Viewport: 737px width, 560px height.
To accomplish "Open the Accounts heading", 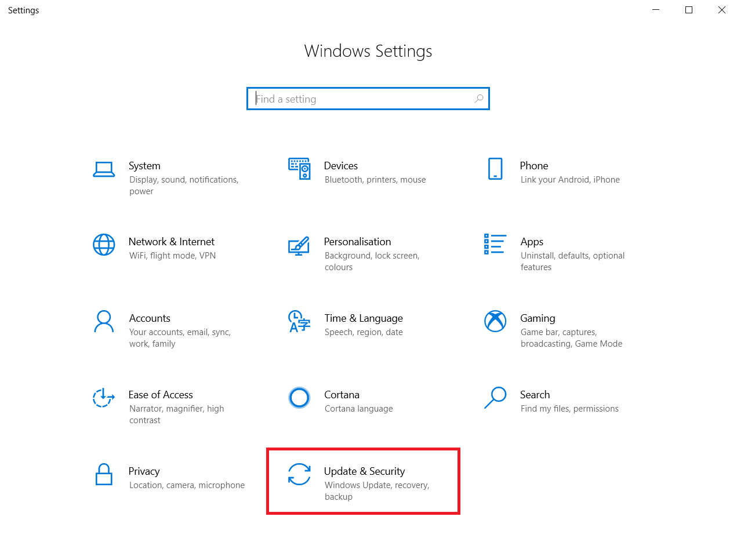I will (x=150, y=318).
